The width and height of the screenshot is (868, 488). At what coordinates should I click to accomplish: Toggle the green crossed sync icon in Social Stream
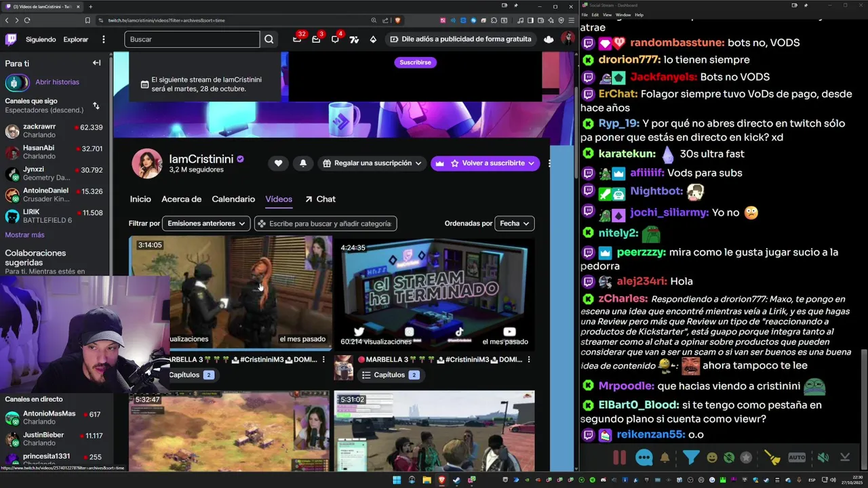pos(729,457)
